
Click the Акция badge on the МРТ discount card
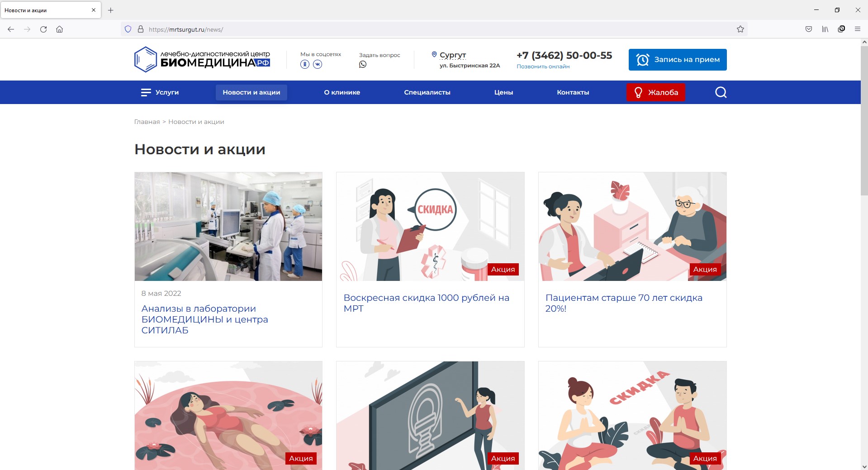(x=503, y=269)
